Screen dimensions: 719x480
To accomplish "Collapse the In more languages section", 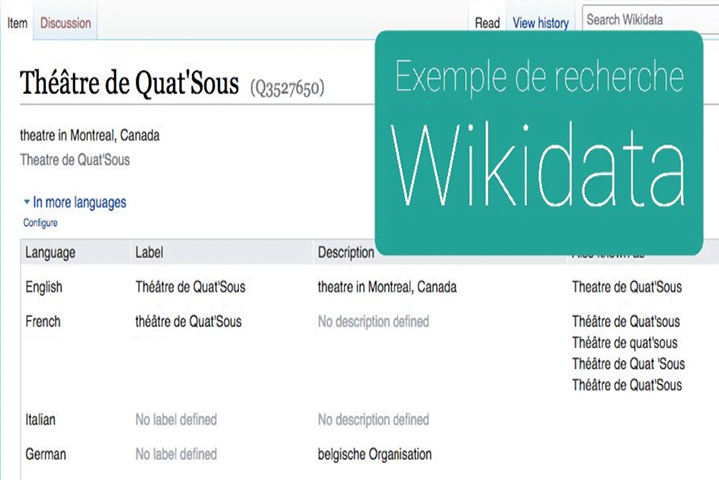I will tap(75, 202).
